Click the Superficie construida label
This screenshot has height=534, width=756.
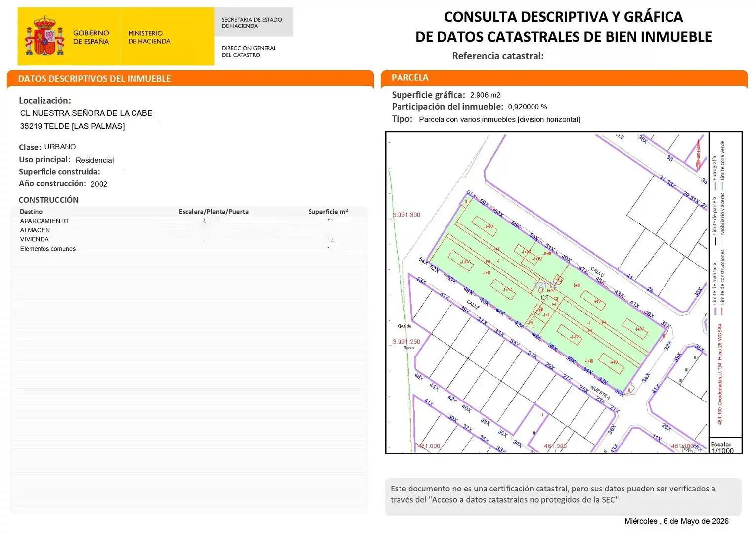tap(59, 172)
